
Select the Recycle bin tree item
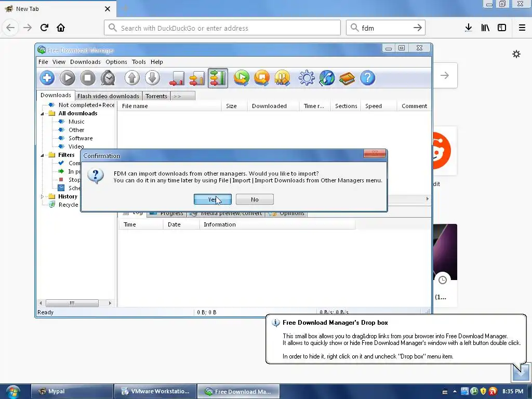(68, 205)
